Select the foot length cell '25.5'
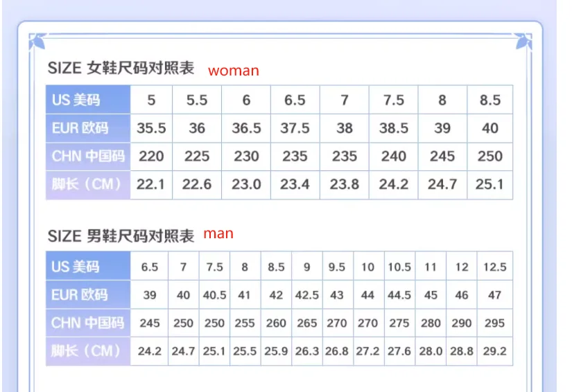The height and width of the screenshot is (392, 572). pos(245,351)
